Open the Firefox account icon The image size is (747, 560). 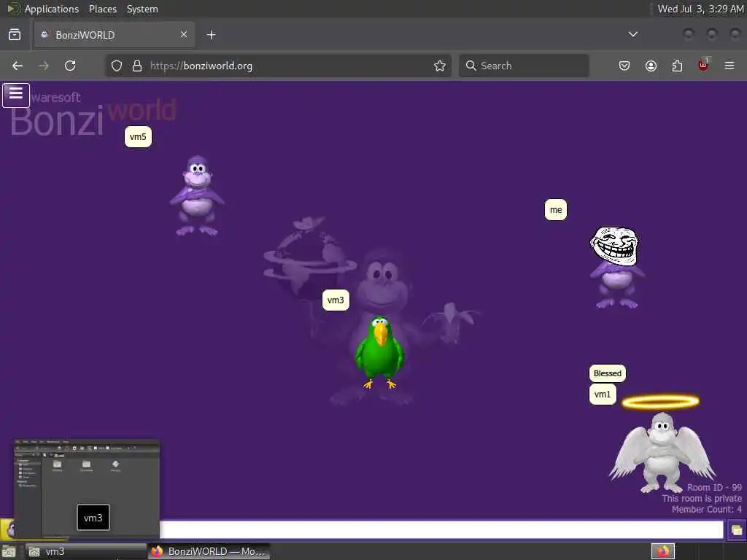(651, 66)
